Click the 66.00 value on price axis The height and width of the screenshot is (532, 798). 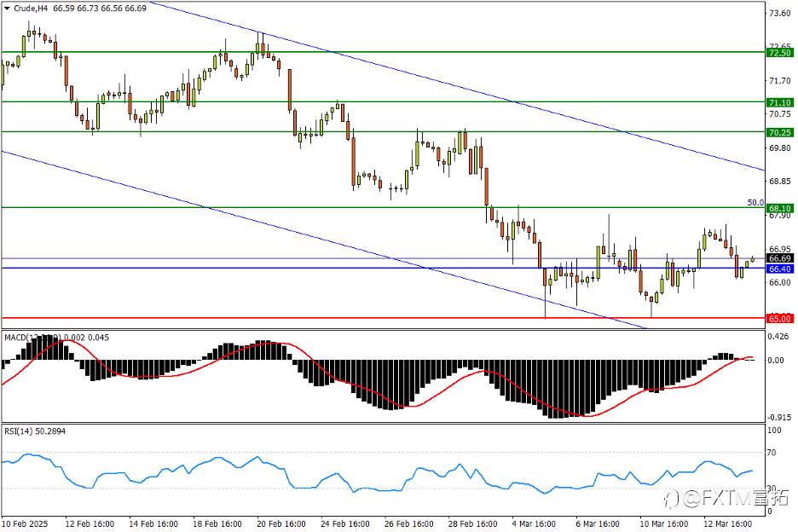(x=780, y=282)
